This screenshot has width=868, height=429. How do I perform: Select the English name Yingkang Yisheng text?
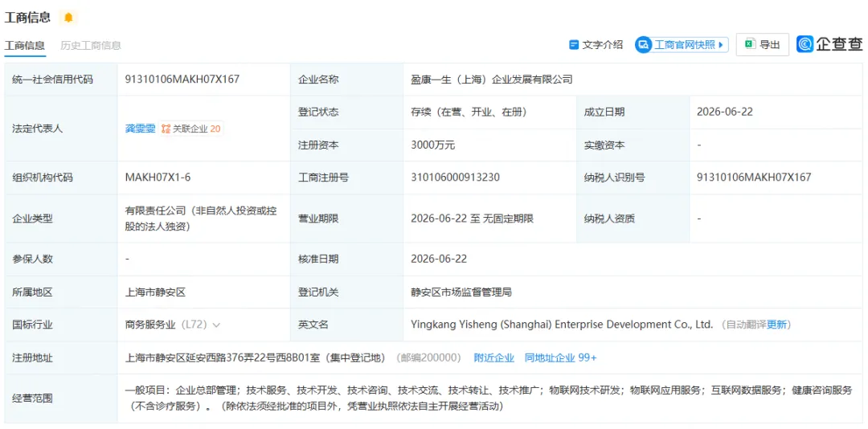click(562, 325)
